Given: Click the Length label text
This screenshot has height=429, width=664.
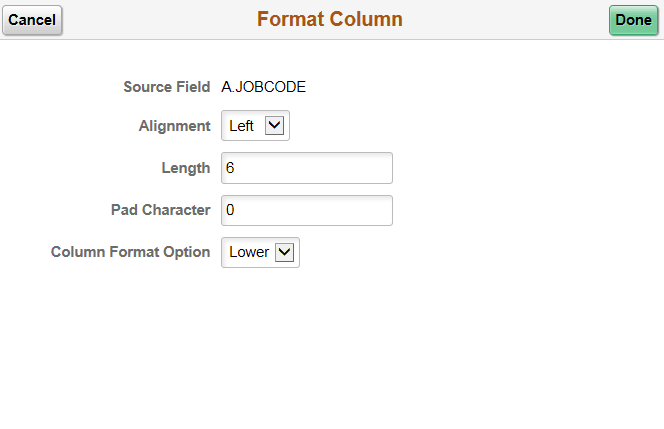Looking at the screenshot, I should coord(186,168).
